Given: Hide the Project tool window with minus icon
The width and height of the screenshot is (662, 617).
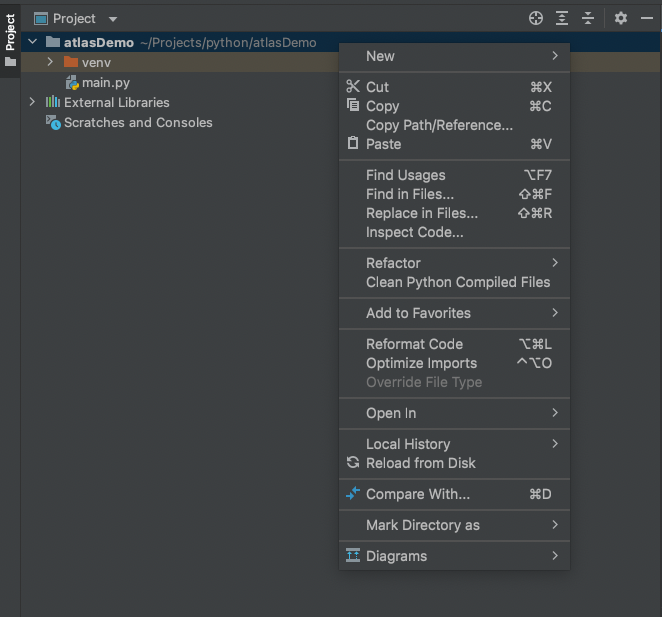Looking at the screenshot, I should [647, 18].
